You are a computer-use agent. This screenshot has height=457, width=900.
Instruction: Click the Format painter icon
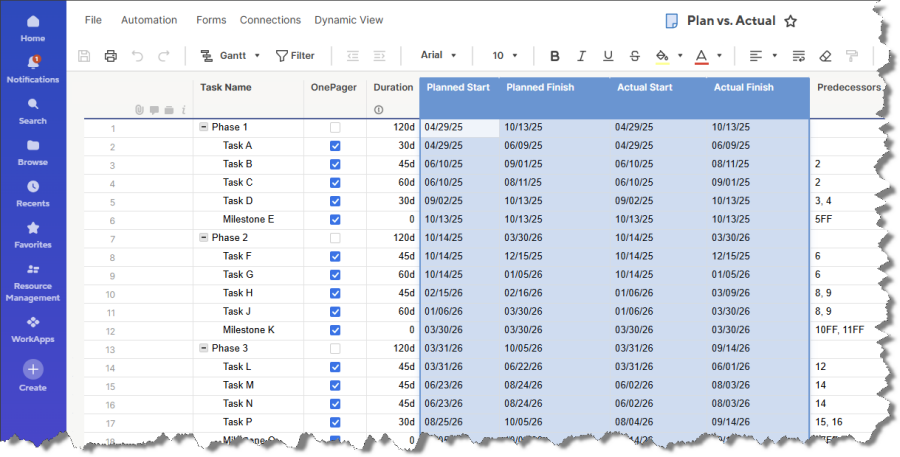pos(852,56)
